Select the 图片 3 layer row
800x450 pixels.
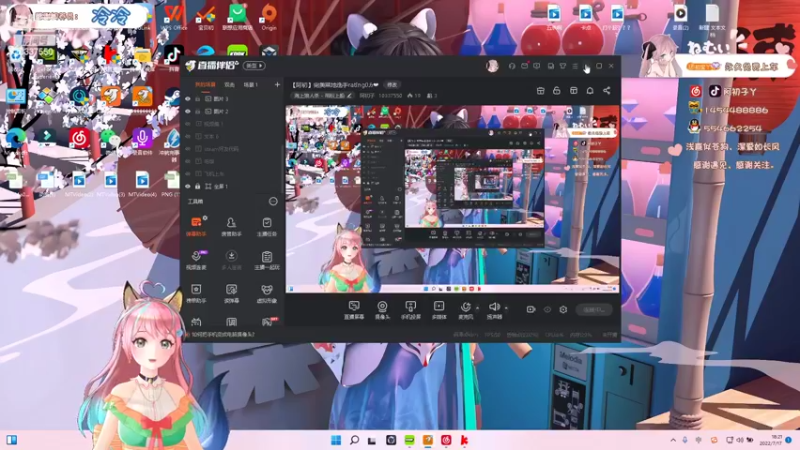232,99
